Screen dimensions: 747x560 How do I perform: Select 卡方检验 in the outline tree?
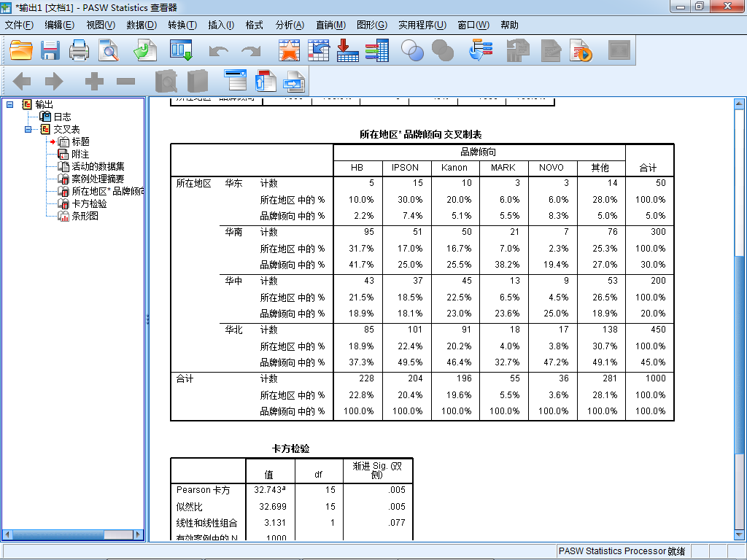pos(89,203)
